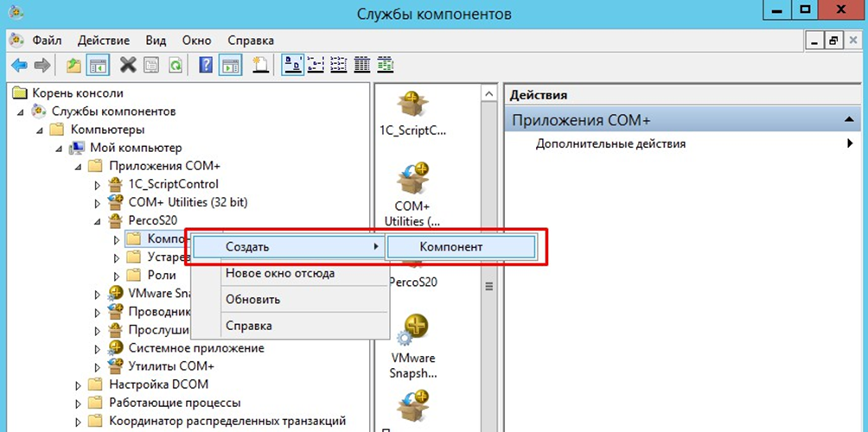Choose Компонент in the submenu
Image resolution: width=868 pixels, height=432 pixels.
461,247
